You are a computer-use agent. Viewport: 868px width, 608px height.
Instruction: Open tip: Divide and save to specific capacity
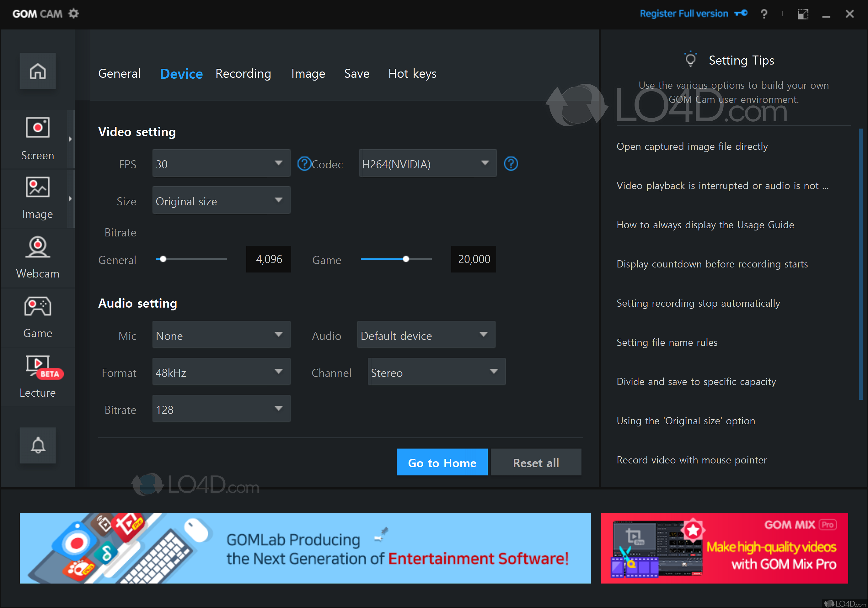[696, 382]
